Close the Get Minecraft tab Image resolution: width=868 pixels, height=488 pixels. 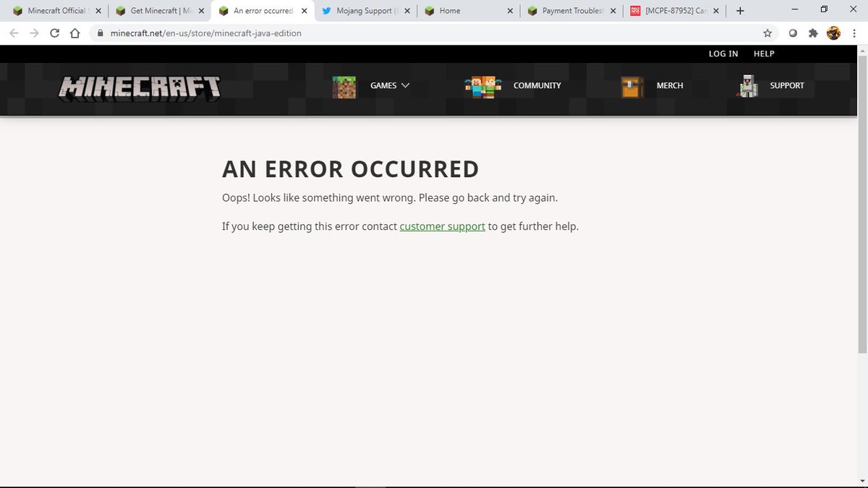[x=201, y=11]
